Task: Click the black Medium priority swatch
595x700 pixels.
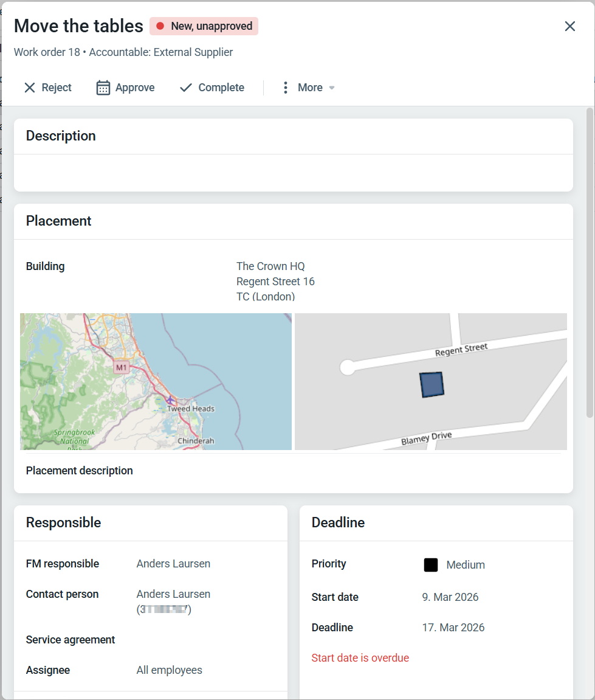Action: click(430, 565)
